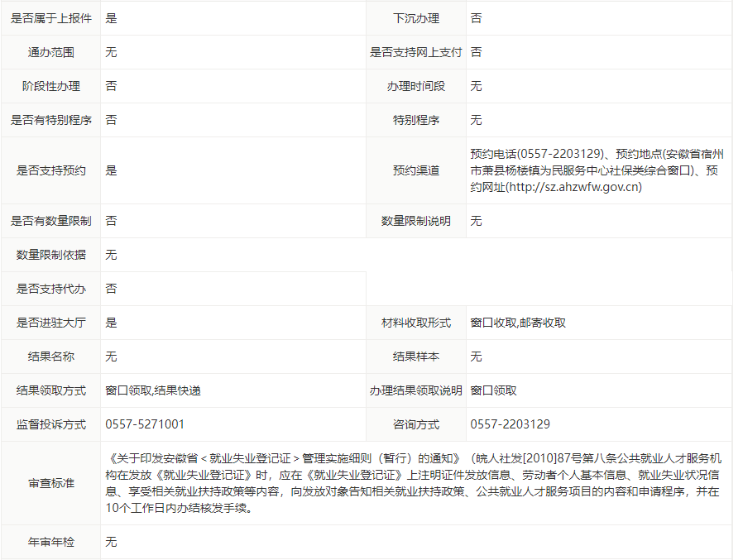743x560 pixels.
Task: Click the 数量限制依据 label
Action: (50, 255)
